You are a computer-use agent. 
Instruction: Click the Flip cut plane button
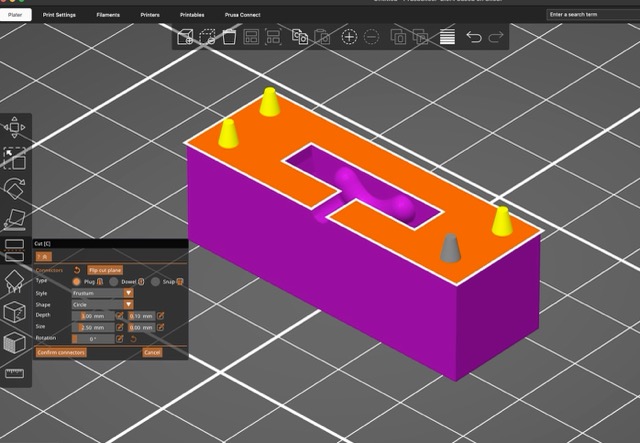tap(105, 270)
